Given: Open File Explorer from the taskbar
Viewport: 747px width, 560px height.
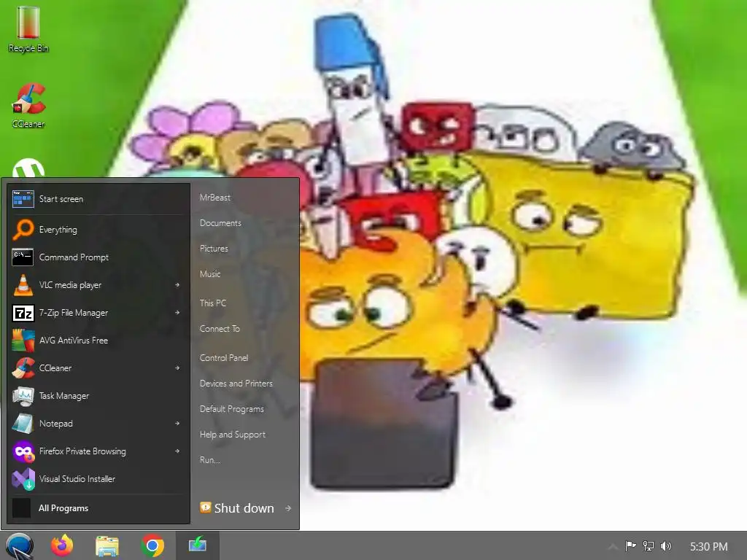Looking at the screenshot, I should coord(107,545).
